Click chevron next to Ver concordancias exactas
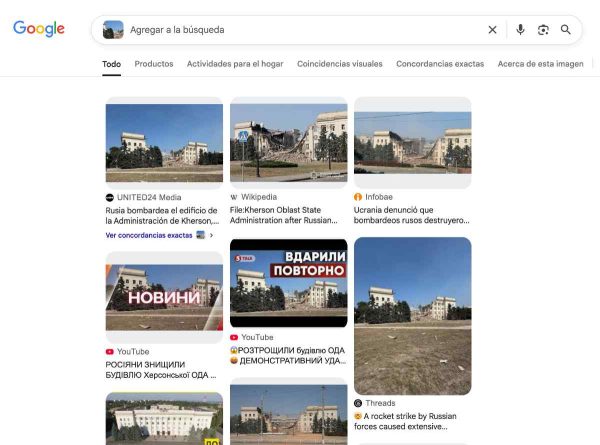600x445 pixels. tap(211, 235)
